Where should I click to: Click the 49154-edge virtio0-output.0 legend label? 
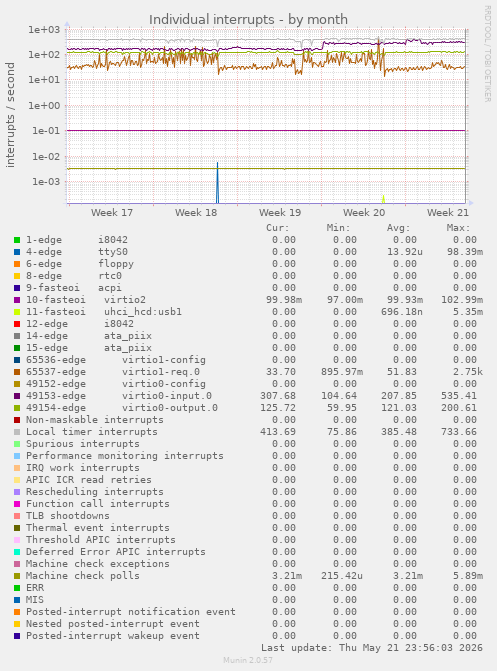click(122, 408)
